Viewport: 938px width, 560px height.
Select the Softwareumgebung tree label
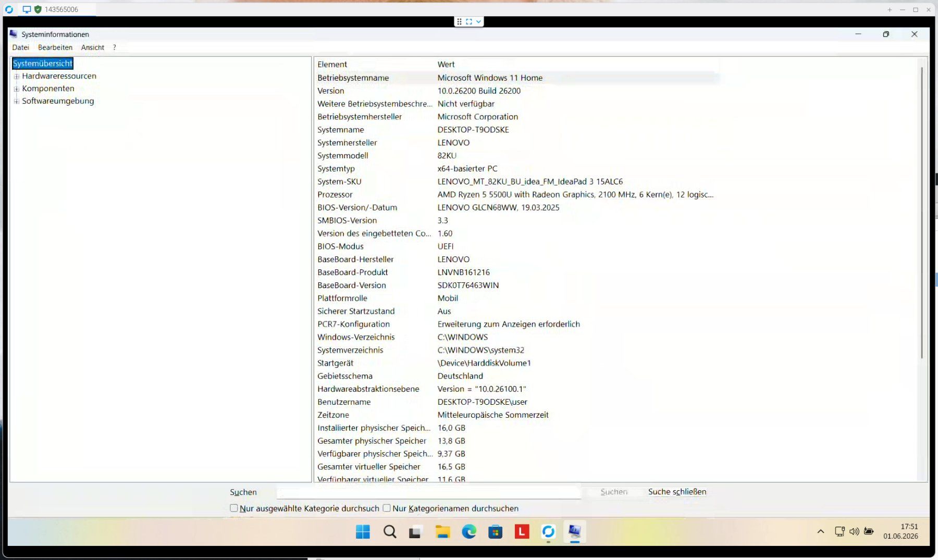tap(58, 101)
